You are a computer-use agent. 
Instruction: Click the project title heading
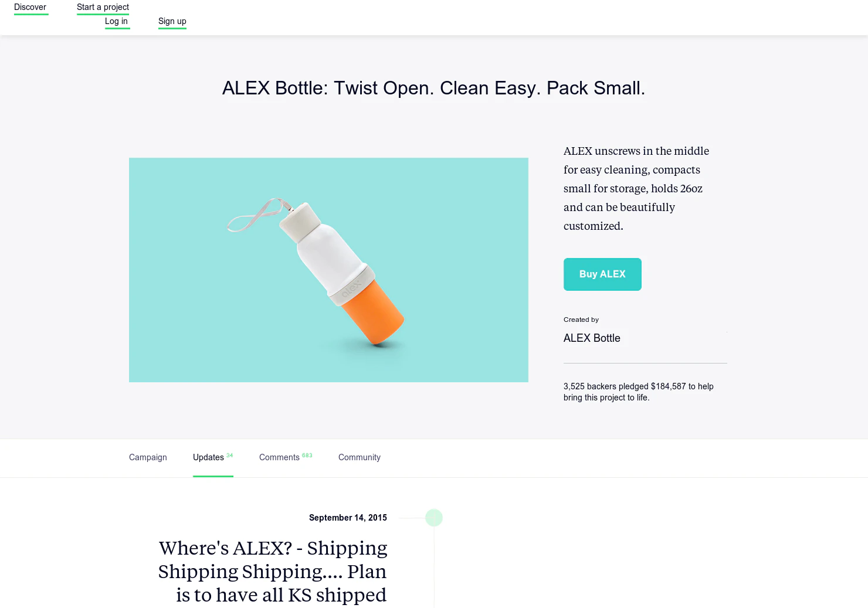433,88
